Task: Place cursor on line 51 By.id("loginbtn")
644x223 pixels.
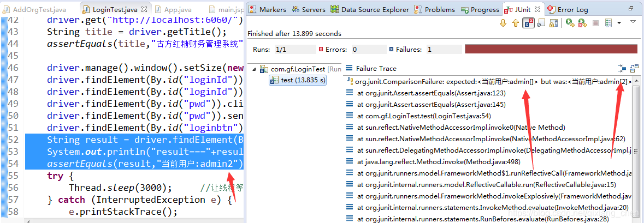Action: click(145, 128)
